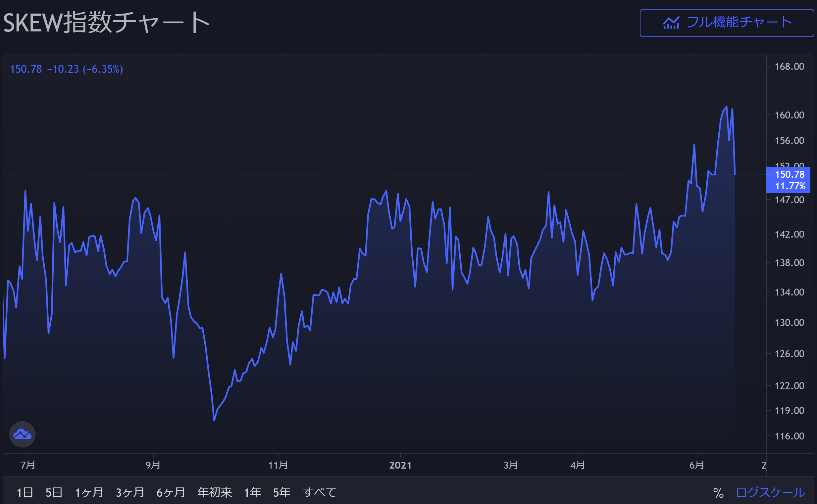Click the TradingView cloud logo icon
The image size is (817, 504).
pyautogui.click(x=22, y=434)
